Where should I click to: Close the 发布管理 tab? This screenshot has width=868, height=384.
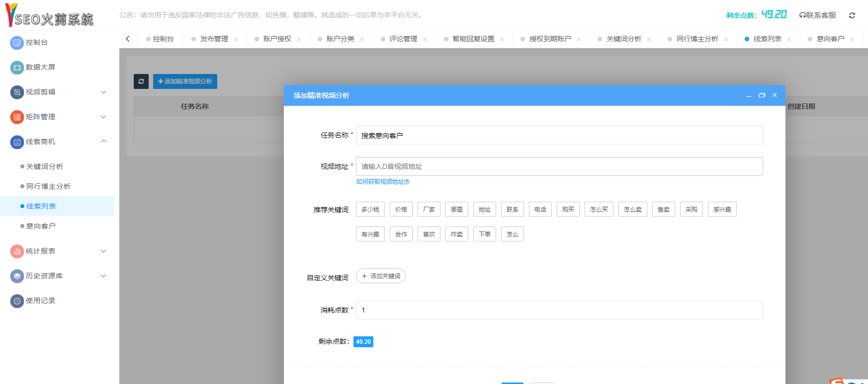point(236,39)
